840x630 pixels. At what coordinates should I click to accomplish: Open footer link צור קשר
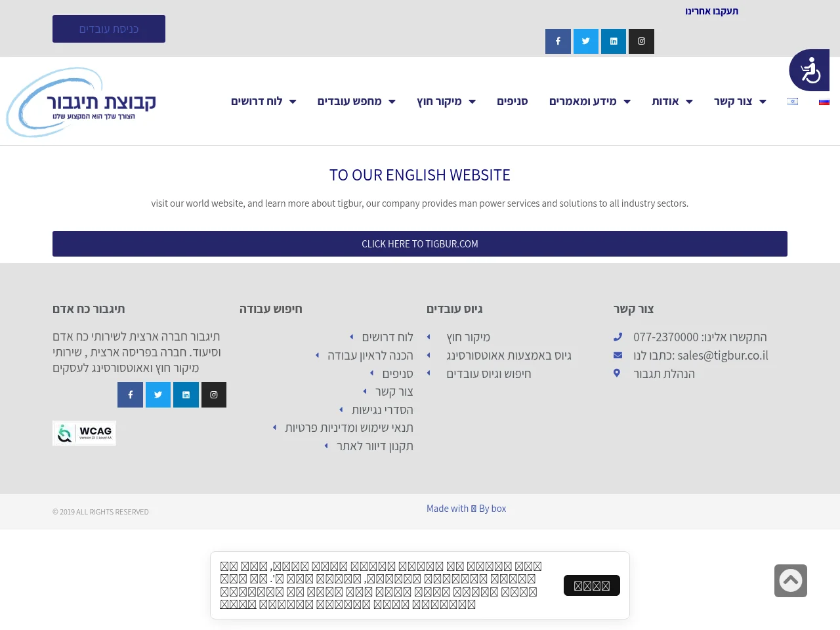click(x=394, y=391)
